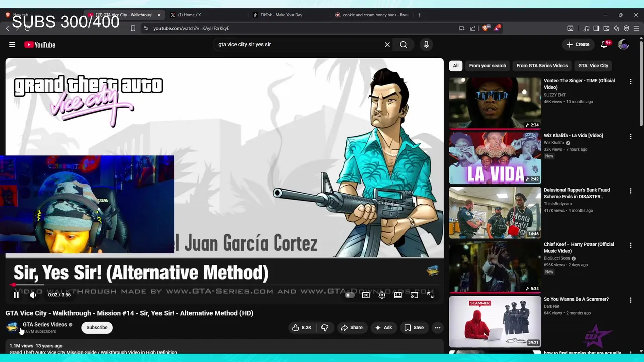Open the GTA Series Videos channel name link
The height and width of the screenshot is (362, 644).
[45, 325]
